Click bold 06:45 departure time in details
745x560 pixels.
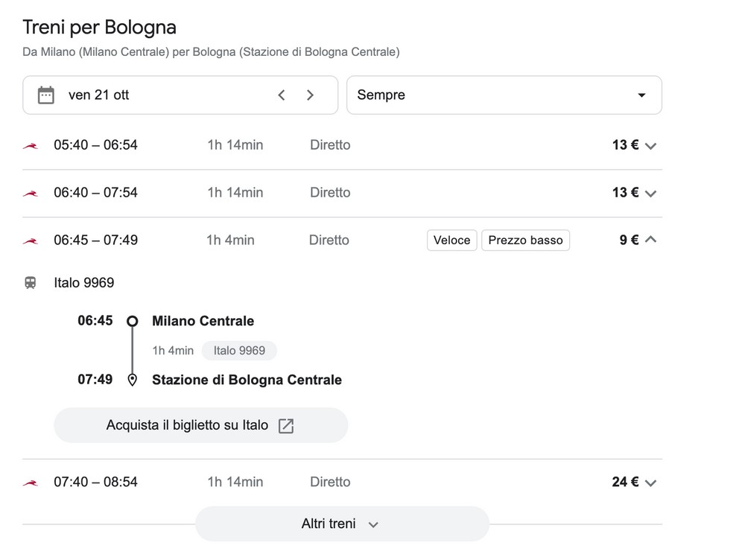click(x=95, y=321)
